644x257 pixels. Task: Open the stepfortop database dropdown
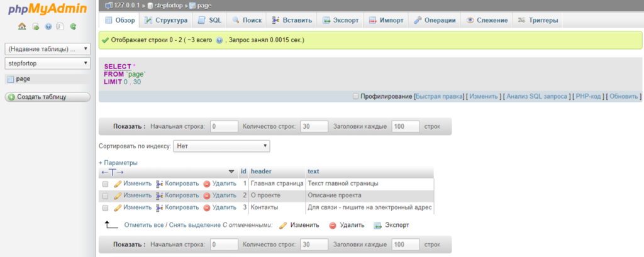click(x=47, y=63)
